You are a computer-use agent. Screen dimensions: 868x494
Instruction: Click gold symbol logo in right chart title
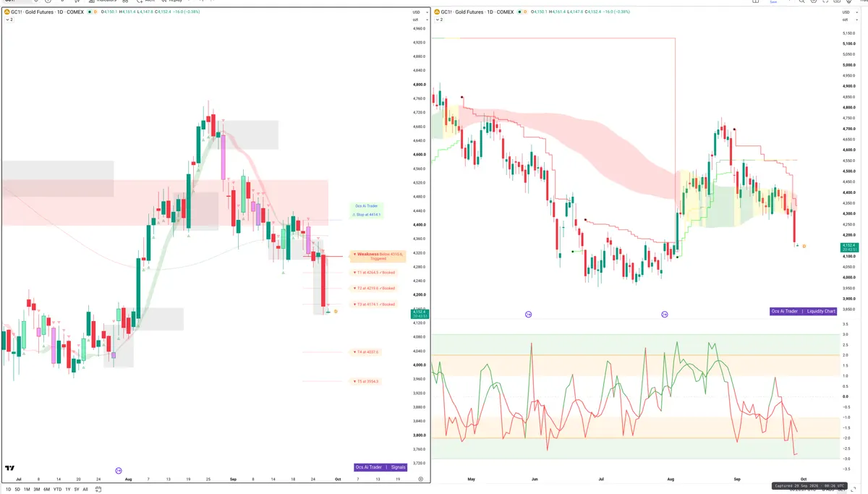coord(438,12)
